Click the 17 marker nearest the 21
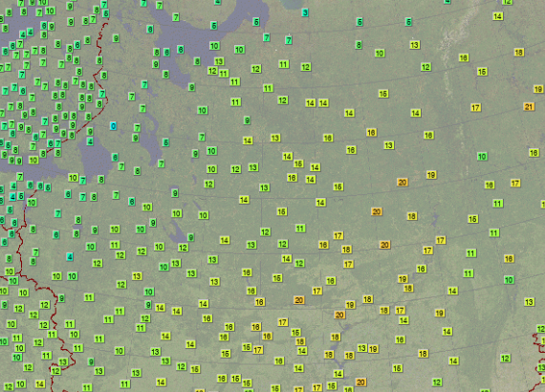The width and height of the screenshot is (545, 392). tap(475, 108)
